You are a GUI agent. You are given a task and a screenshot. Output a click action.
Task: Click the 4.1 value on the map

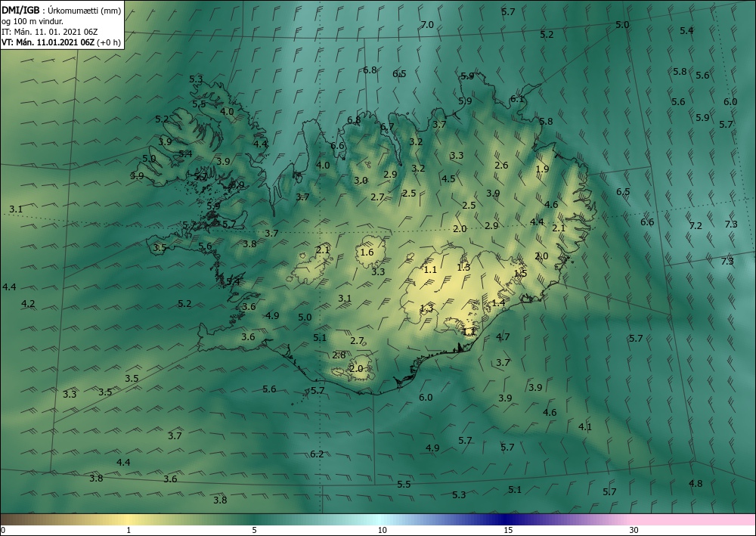point(585,426)
